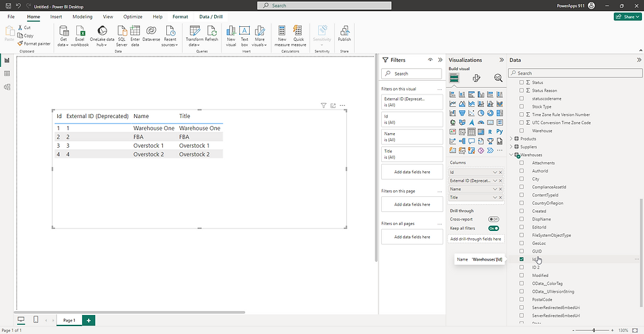
Task: Check the Created field checkbox
Action: pos(522,211)
